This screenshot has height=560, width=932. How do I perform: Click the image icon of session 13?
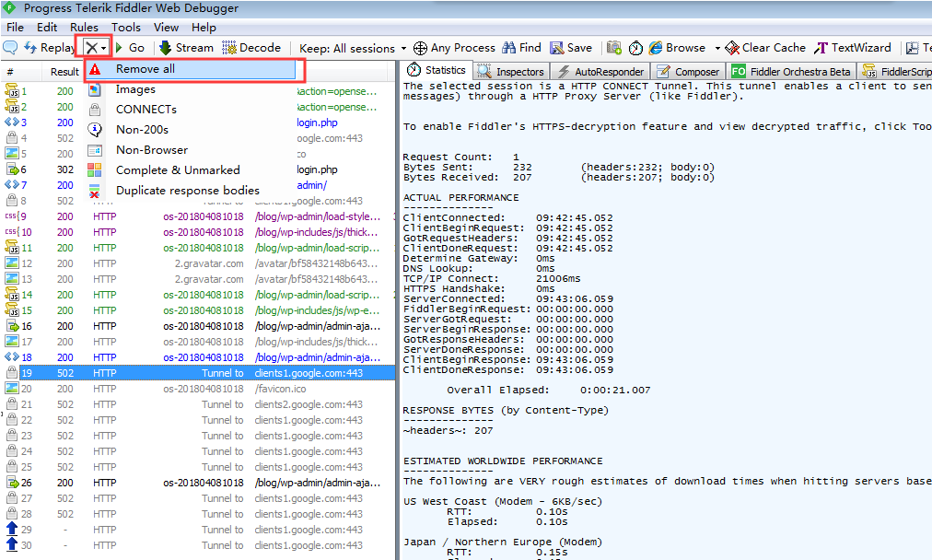[x=12, y=279]
